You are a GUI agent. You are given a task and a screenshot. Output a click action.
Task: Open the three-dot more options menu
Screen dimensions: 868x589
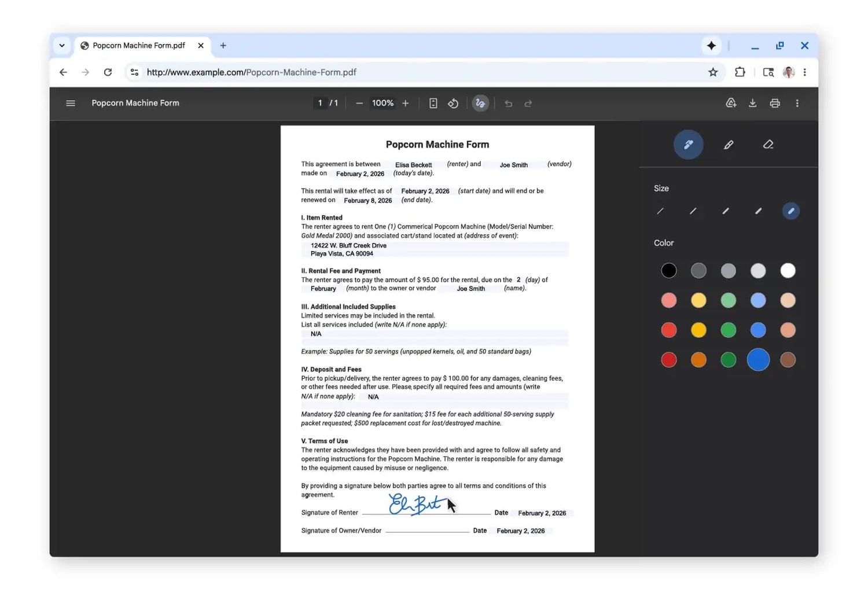click(797, 103)
